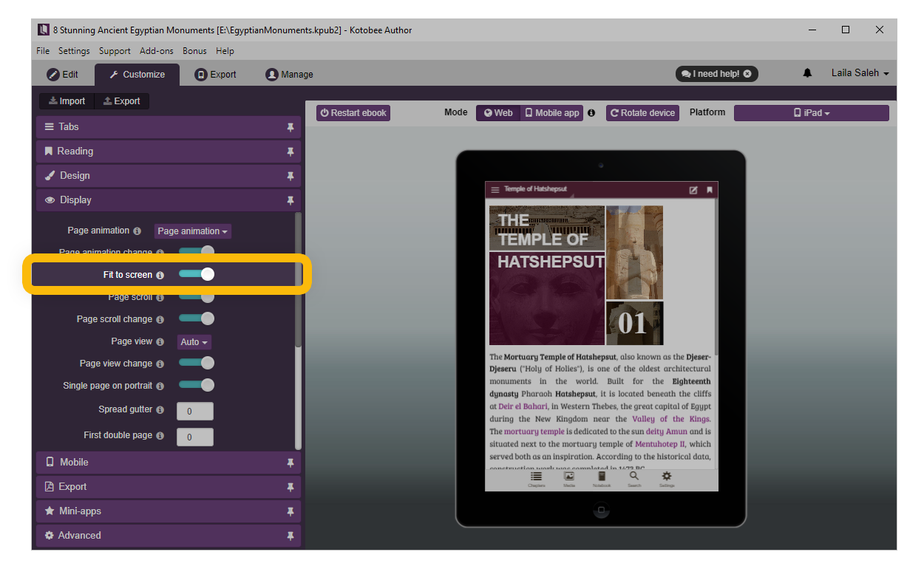Show info for Fit to screen
Viewport: 924px width, 569px height.
[160, 275]
